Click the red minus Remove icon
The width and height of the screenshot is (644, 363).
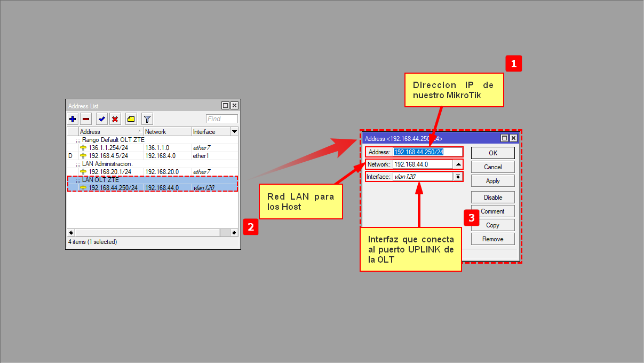click(x=85, y=119)
